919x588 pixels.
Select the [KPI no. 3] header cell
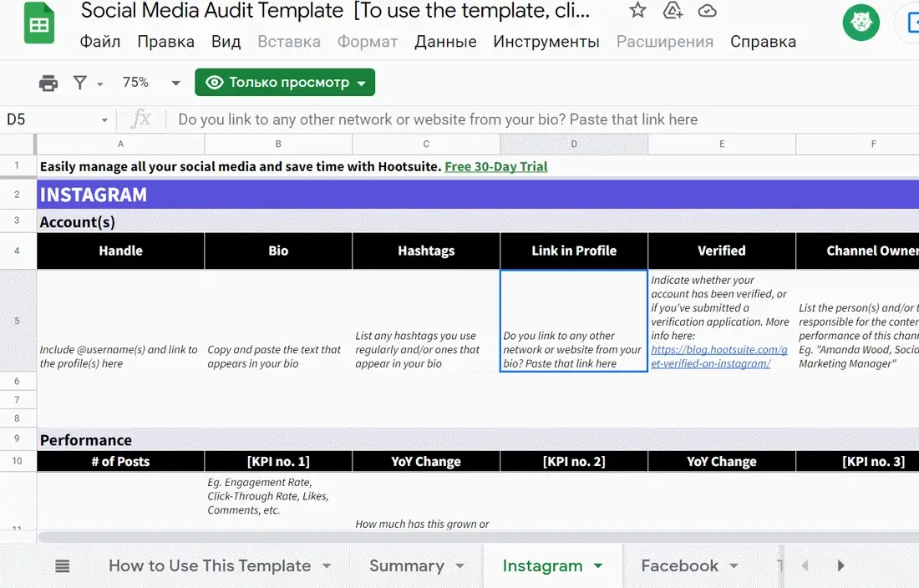coord(857,462)
